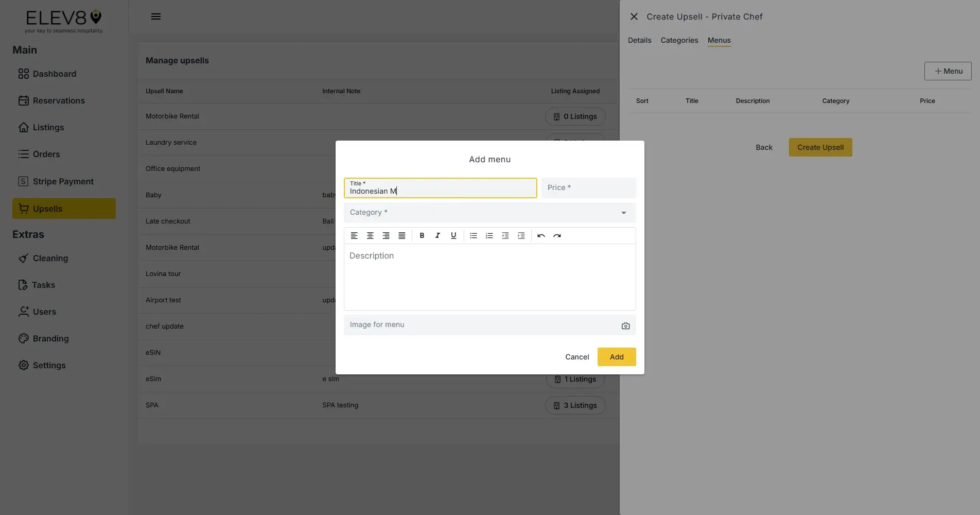Screen dimensions: 980x515
Task: Toggle bold formatting in the description editor
Action: pyautogui.click(x=422, y=235)
